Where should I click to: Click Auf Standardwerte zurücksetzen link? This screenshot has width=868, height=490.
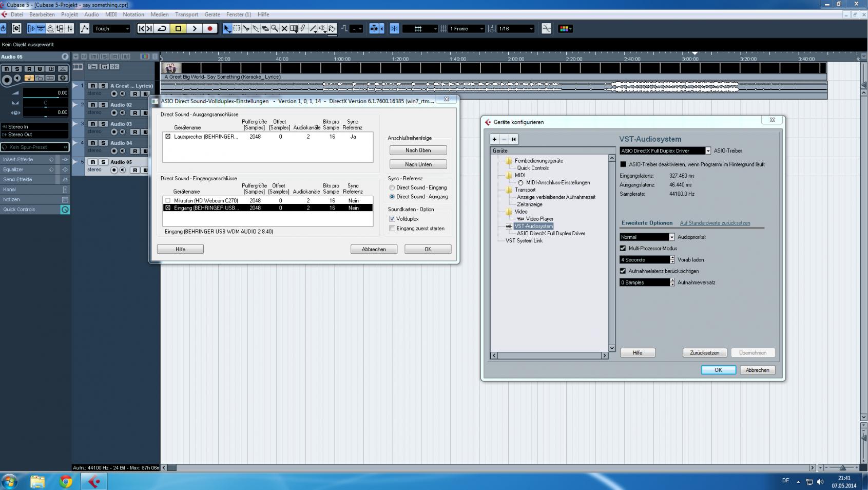tap(715, 223)
